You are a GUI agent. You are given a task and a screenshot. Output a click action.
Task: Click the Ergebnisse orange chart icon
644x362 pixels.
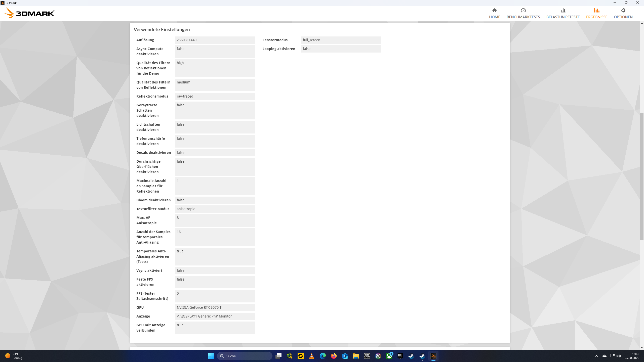click(x=596, y=10)
